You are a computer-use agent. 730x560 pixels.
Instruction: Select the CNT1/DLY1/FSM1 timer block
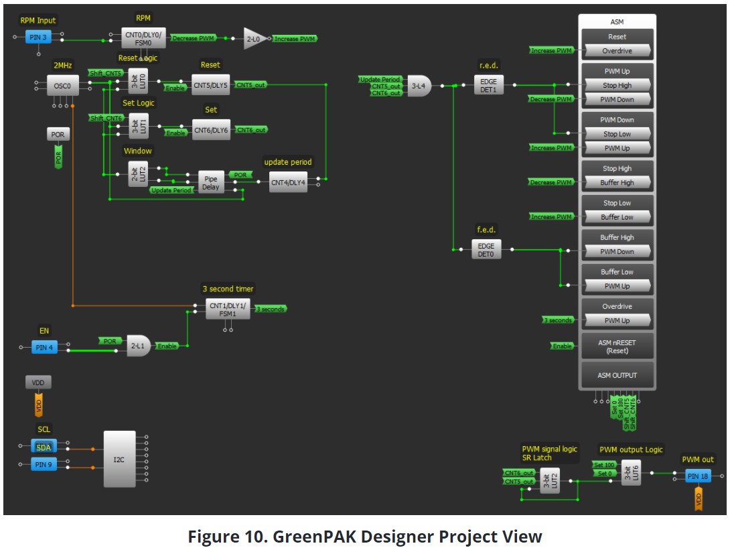[228, 309]
